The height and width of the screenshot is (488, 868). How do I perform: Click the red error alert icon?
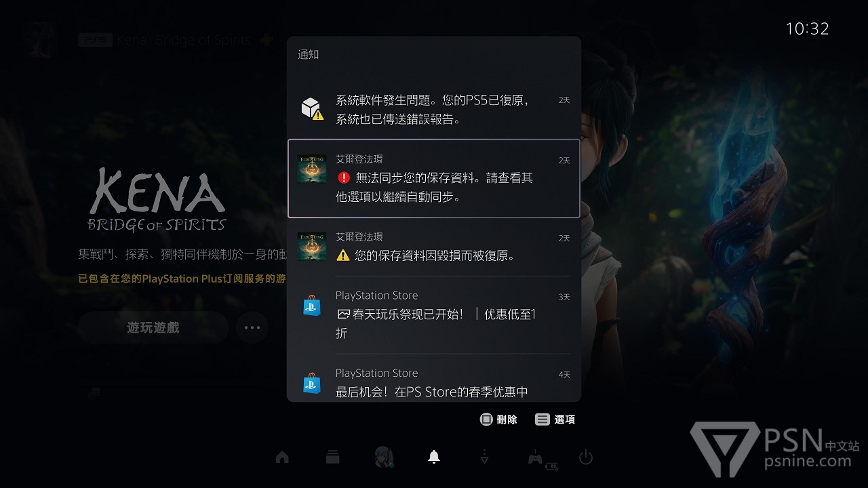[x=343, y=178]
